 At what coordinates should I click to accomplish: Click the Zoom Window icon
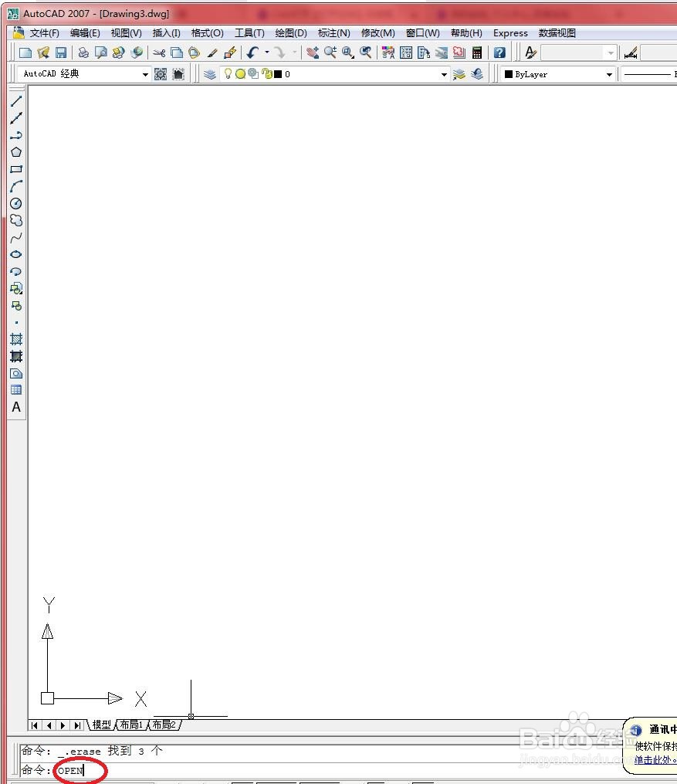coord(348,53)
